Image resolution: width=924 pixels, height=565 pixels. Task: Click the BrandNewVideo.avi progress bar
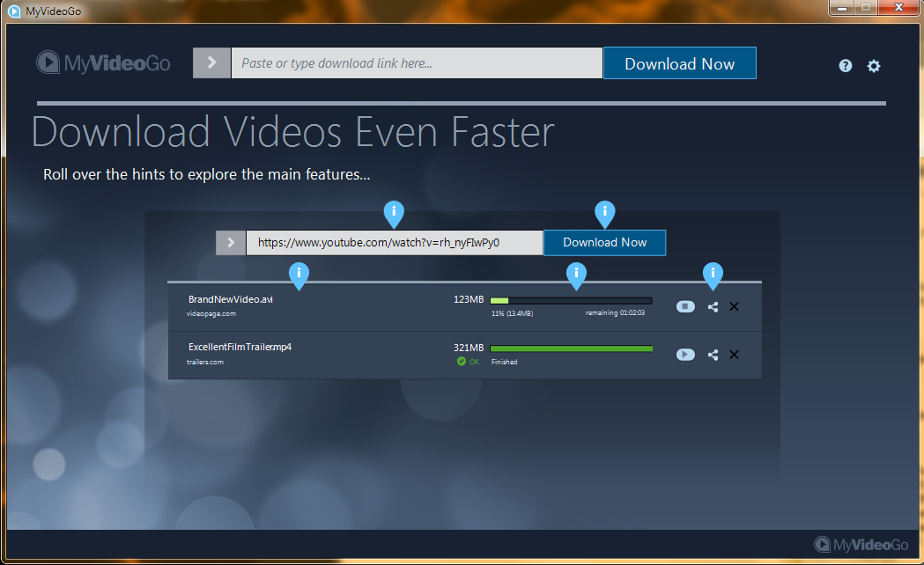tap(571, 301)
